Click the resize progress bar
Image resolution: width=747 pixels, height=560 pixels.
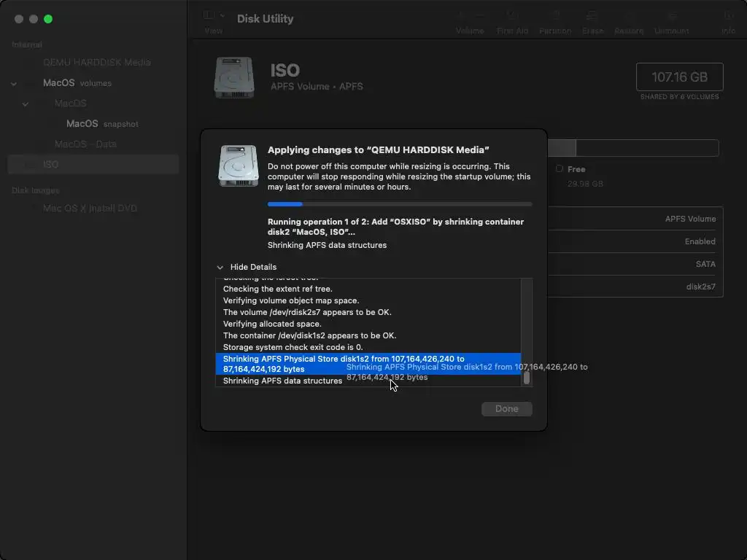point(400,204)
